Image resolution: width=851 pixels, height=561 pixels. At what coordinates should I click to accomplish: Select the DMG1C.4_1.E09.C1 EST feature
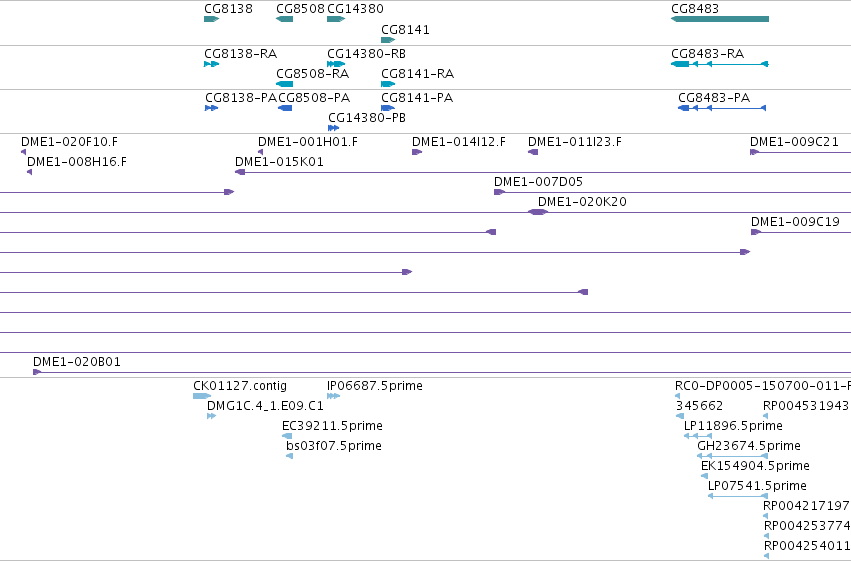212,416
